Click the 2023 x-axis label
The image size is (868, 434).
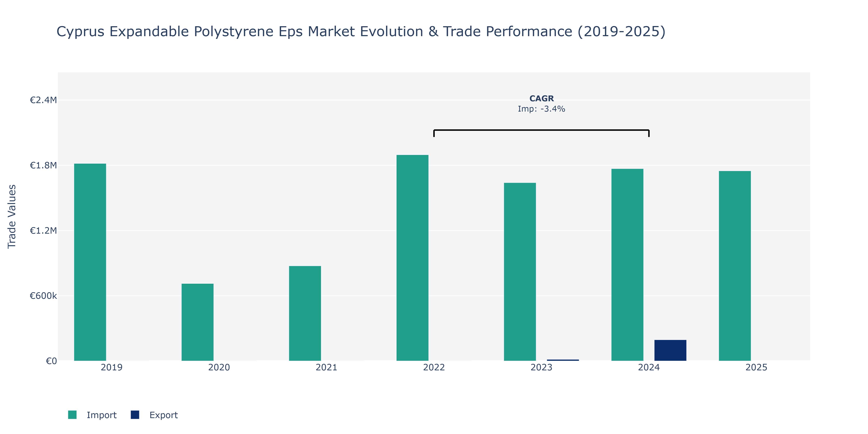(x=541, y=367)
